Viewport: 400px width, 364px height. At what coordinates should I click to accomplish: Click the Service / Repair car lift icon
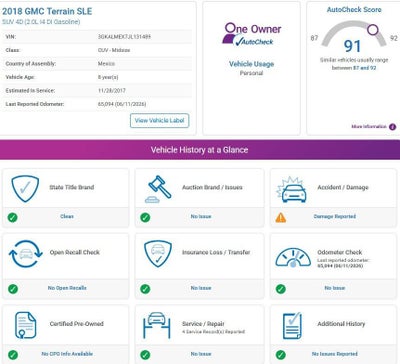pos(157,325)
